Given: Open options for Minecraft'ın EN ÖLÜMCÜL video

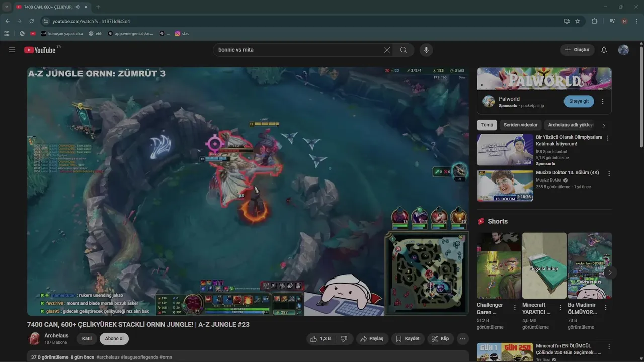Looking at the screenshot, I should click(x=609, y=347).
